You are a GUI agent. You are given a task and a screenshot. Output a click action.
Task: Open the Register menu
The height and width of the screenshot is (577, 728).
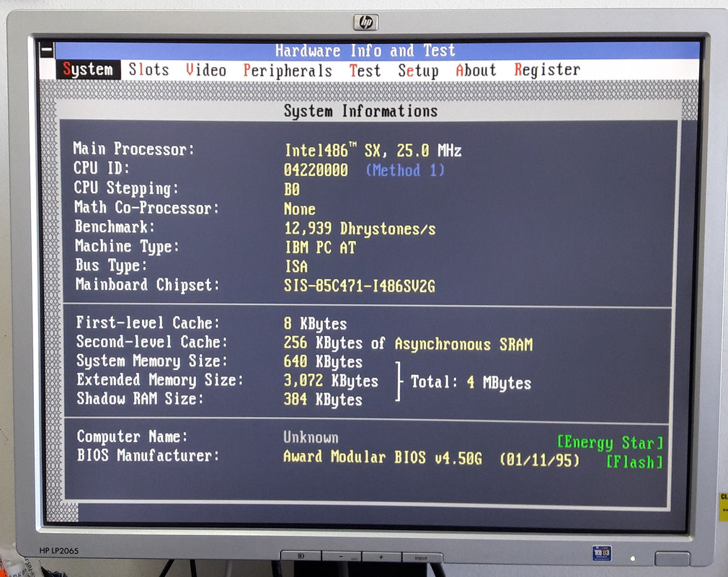pyautogui.click(x=547, y=70)
